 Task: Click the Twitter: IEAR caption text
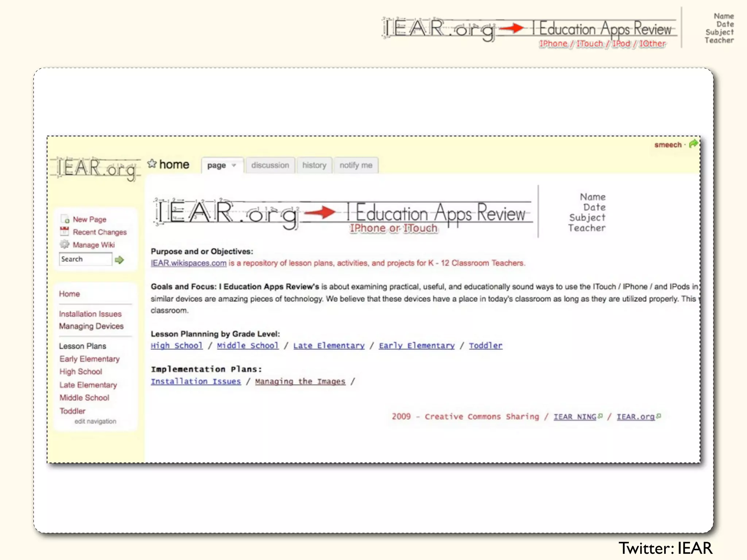[x=665, y=548]
